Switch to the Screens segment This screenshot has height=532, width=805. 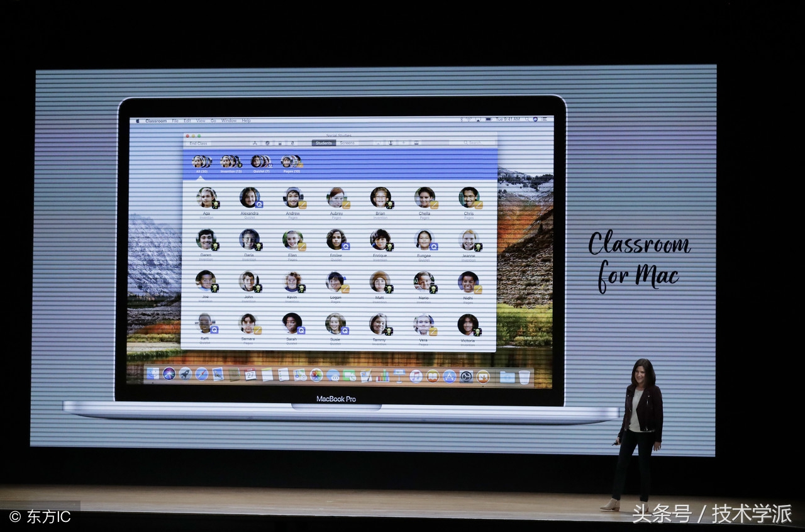point(347,143)
